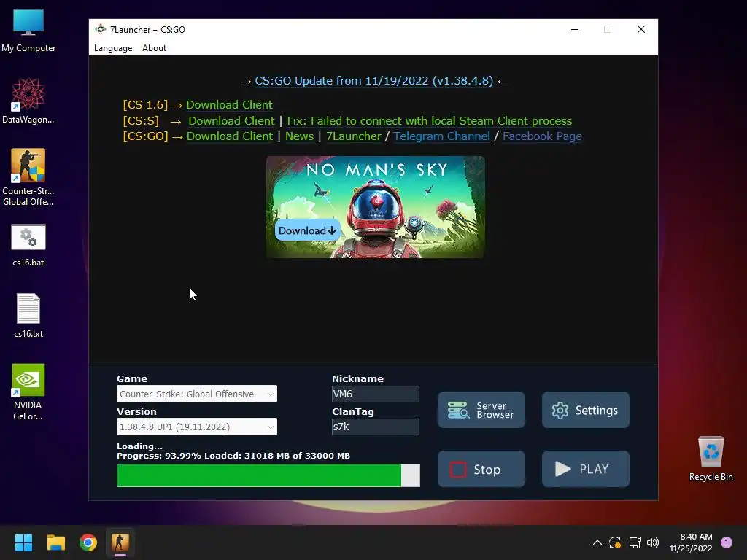The width and height of the screenshot is (747, 560).
Task: Click the PLAY button
Action: click(x=586, y=469)
